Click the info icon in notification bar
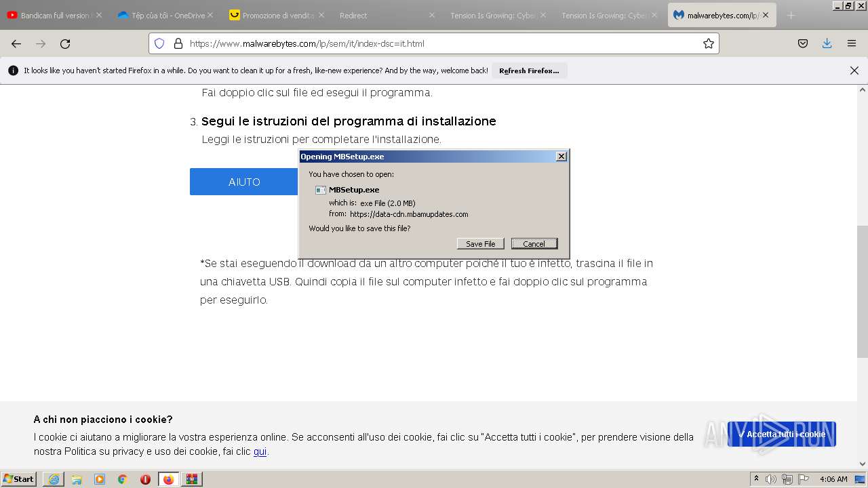The width and height of the screenshot is (868, 488). pos(13,70)
